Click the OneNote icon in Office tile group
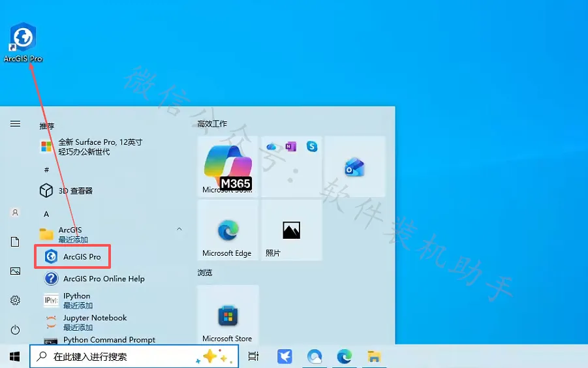Screen dimensions: 588x368 [290, 147]
